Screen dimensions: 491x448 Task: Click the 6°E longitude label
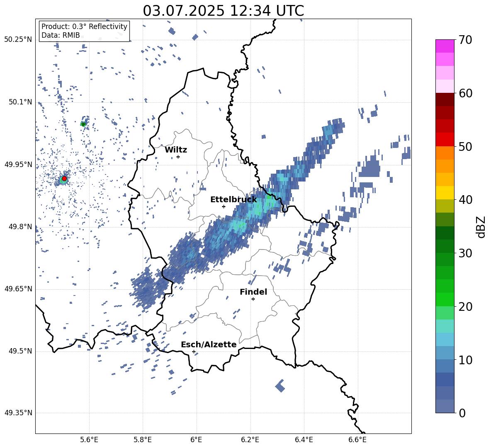[x=196, y=440]
